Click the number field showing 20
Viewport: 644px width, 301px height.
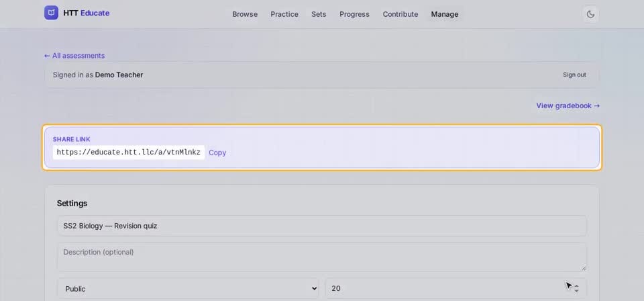(456, 289)
